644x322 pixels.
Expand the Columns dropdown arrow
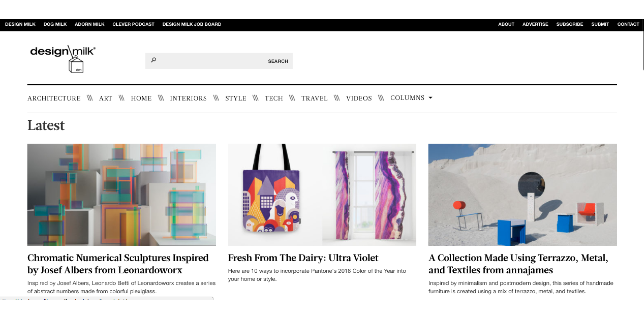(x=430, y=98)
